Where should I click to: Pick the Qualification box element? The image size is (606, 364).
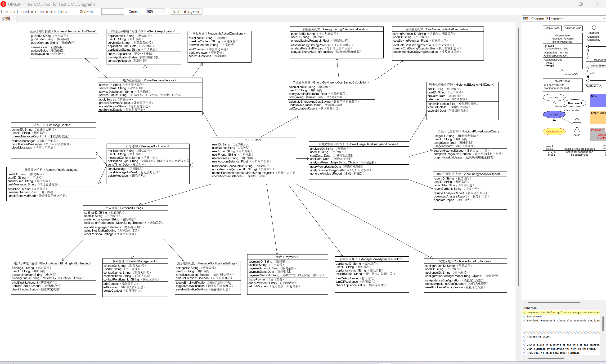click(x=592, y=86)
